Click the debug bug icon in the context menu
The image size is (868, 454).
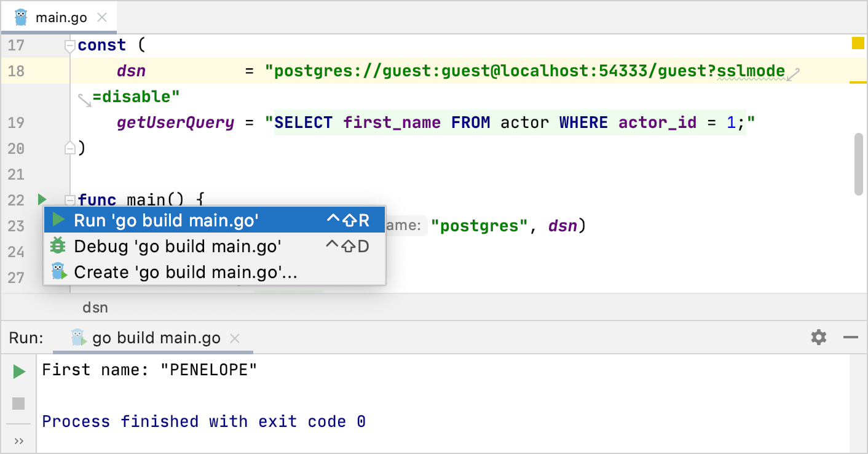tap(58, 245)
